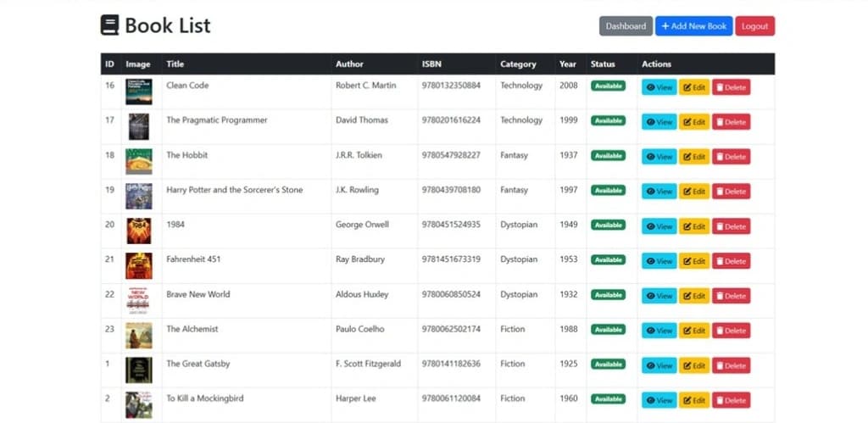Delete The Great Gatsby
The height and width of the screenshot is (423, 868).
click(x=731, y=365)
